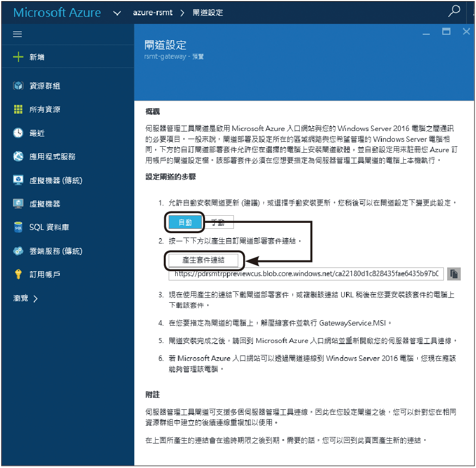Minimize the 閘道設定 blade
The image size is (476, 468).
[426, 34]
